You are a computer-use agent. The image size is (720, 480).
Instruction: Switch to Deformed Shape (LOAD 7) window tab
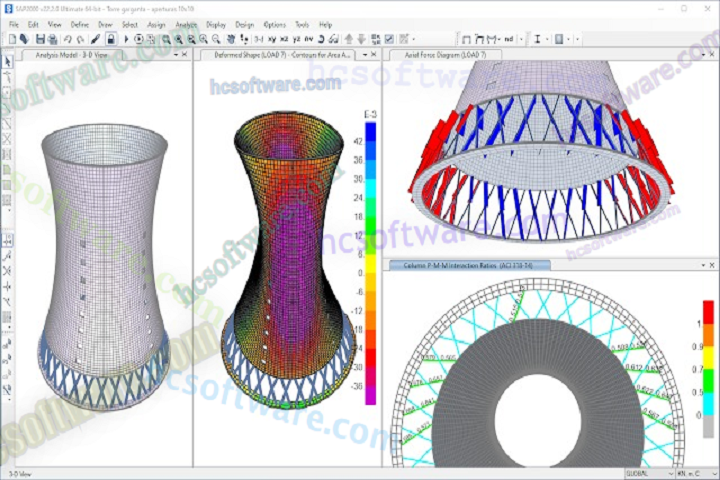click(x=287, y=55)
